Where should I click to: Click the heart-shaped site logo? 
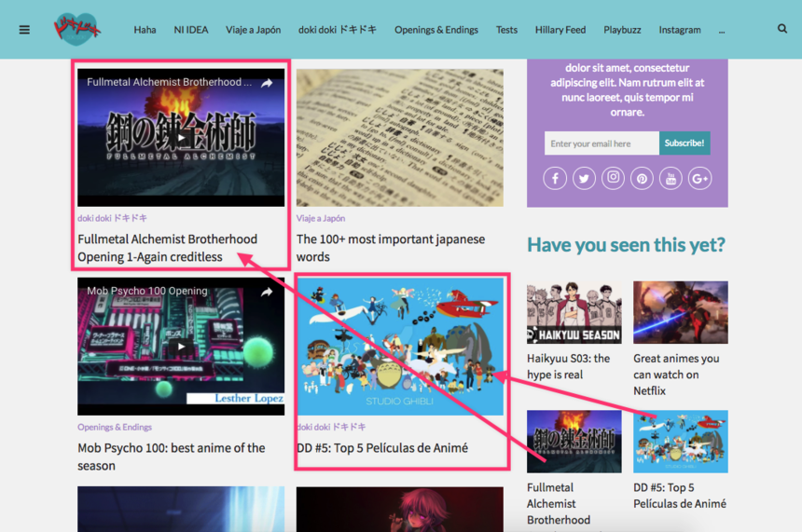pos(77,28)
